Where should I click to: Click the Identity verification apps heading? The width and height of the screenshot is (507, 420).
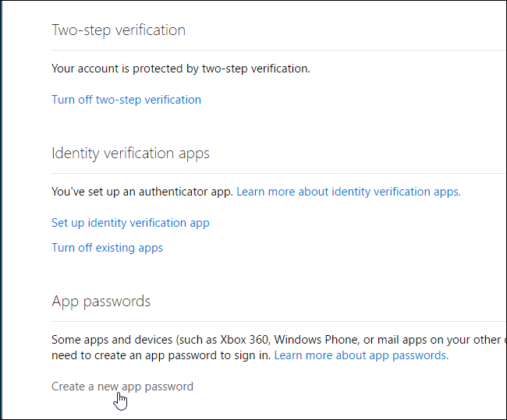coord(130,154)
